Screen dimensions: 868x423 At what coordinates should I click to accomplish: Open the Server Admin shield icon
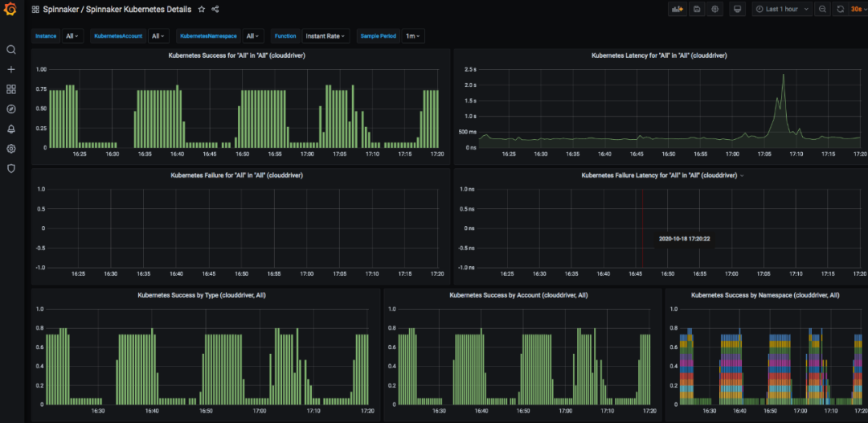(11, 169)
